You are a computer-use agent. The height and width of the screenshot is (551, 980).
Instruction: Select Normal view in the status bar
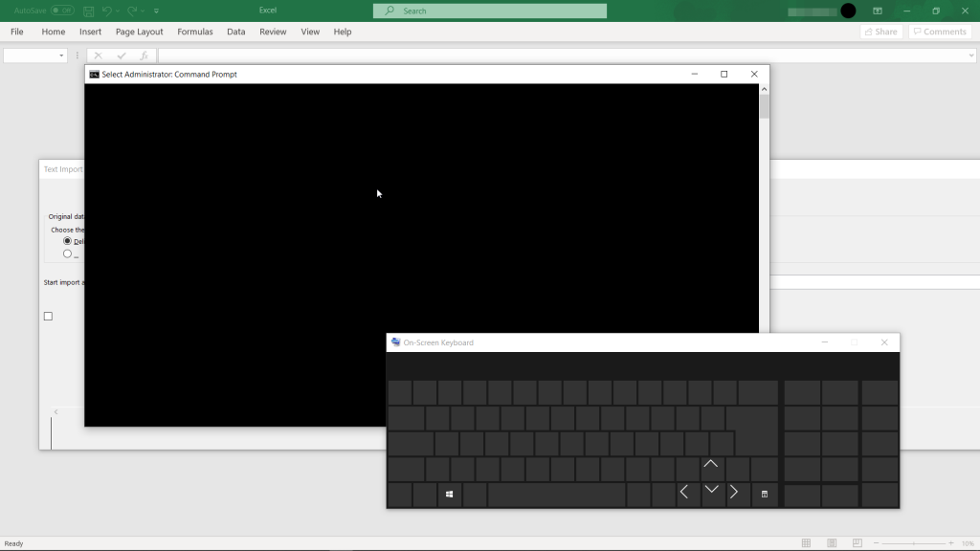click(x=805, y=541)
